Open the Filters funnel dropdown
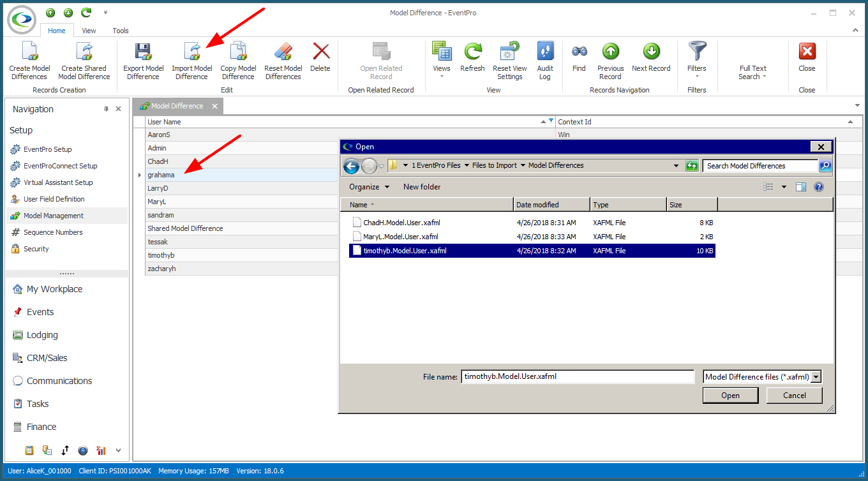The width and height of the screenshot is (868, 481). tap(696, 61)
